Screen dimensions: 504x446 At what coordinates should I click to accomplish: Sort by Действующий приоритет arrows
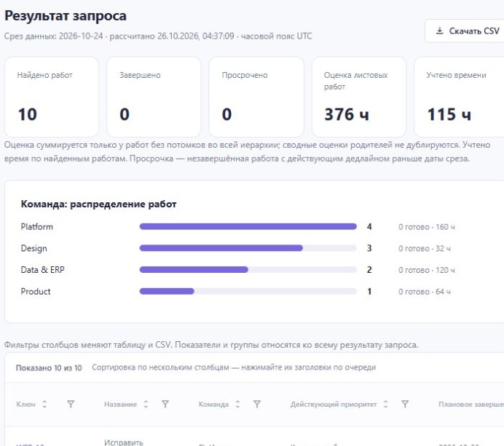click(386, 405)
